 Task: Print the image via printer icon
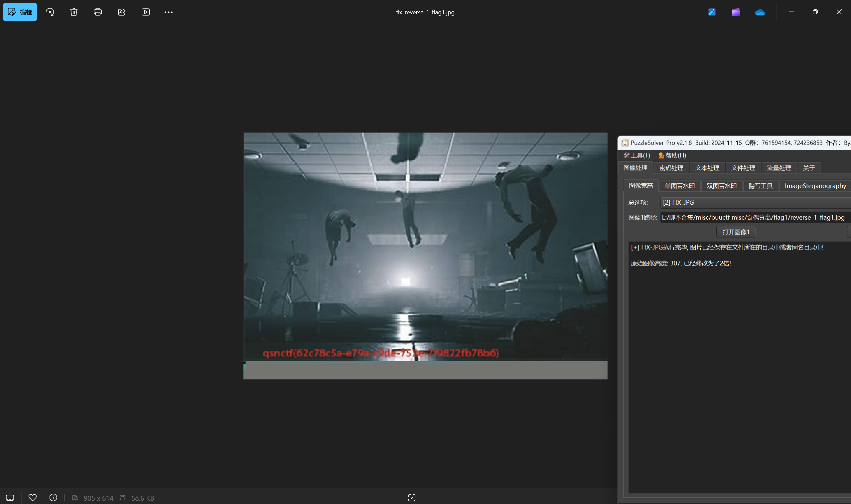[x=97, y=12]
